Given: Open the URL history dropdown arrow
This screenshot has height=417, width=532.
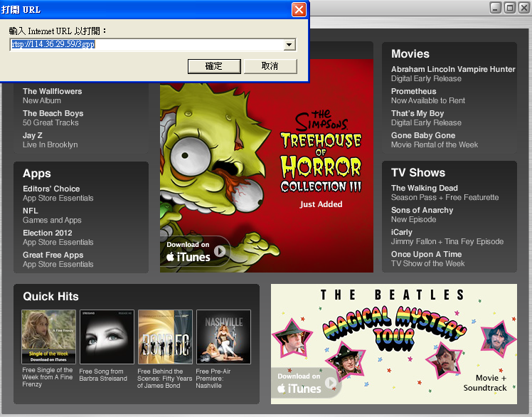Looking at the screenshot, I should click(289, 45).
